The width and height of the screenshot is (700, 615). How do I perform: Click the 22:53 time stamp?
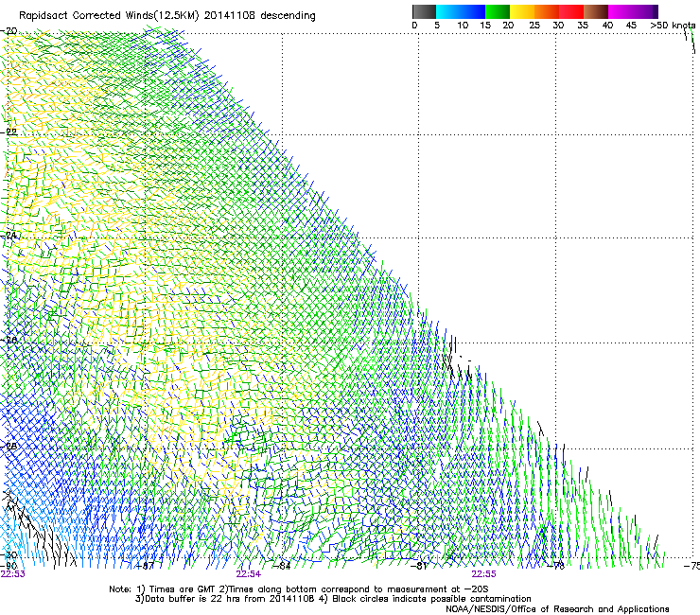click(12, 574)
